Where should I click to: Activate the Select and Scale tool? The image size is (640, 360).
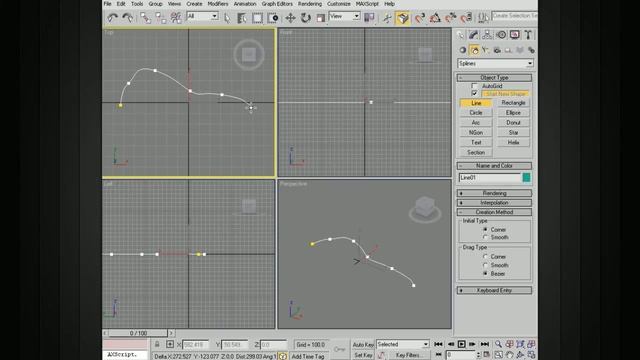point(321,18)
